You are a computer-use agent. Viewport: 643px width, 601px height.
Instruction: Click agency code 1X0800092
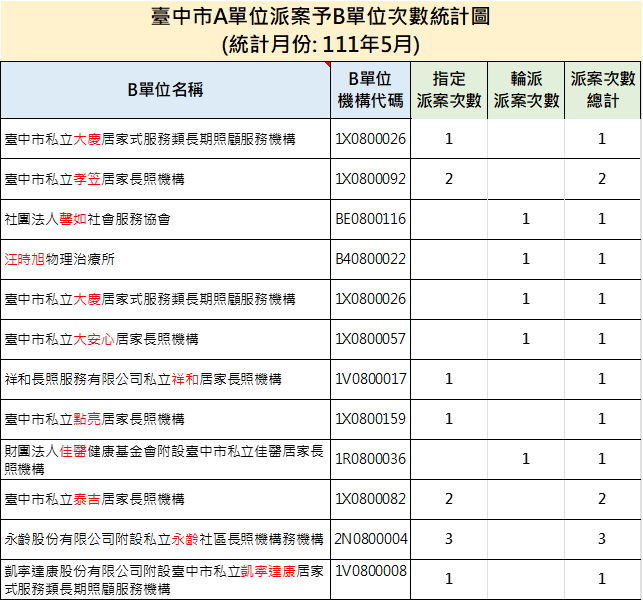point(370,179)
